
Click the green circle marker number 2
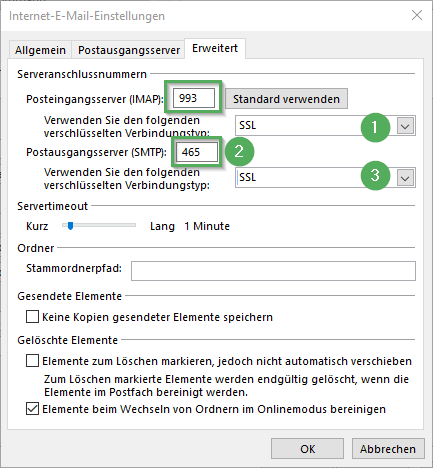click(x=239, y=151)
